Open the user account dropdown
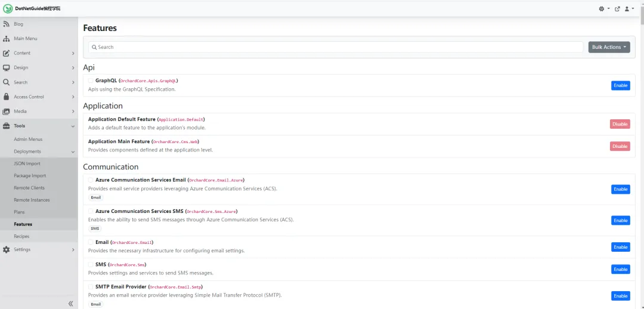This screenshot has width=644, height=309. (x=629, y=8)
